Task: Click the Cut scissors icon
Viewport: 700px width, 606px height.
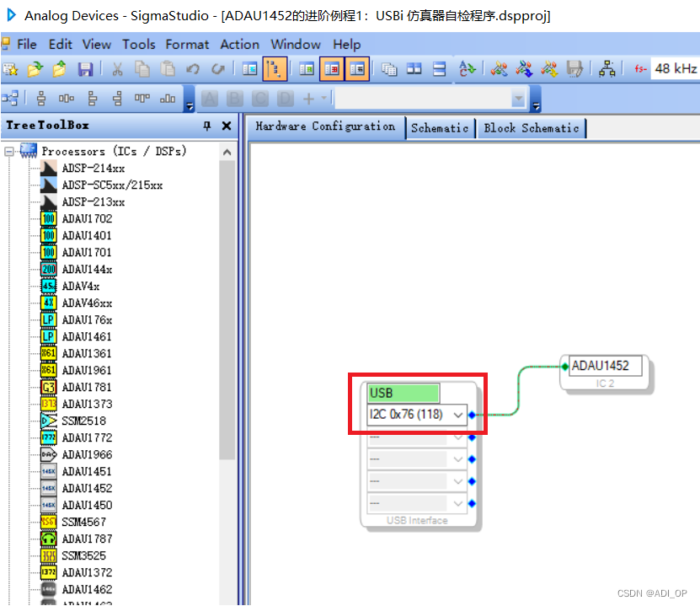Action: click(117, 69)
